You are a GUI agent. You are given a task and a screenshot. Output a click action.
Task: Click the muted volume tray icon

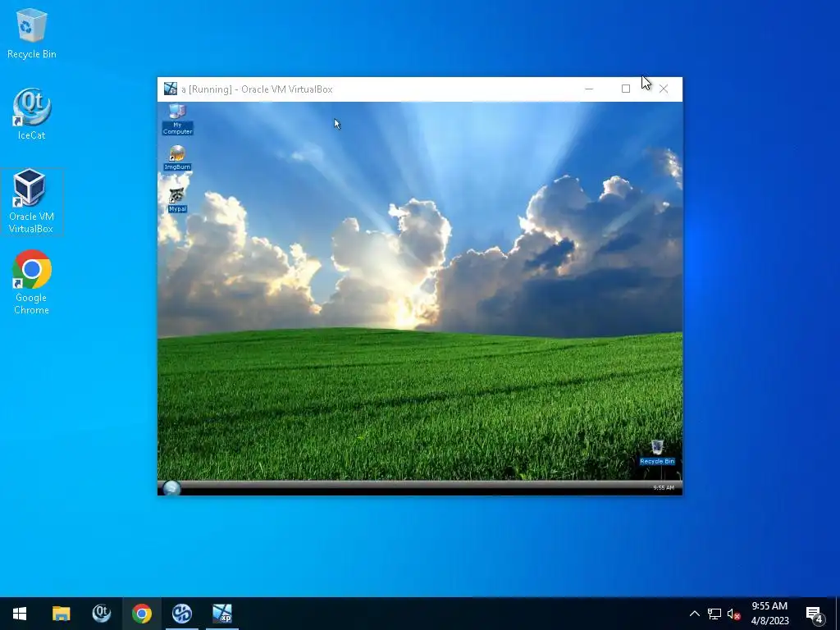733,614
